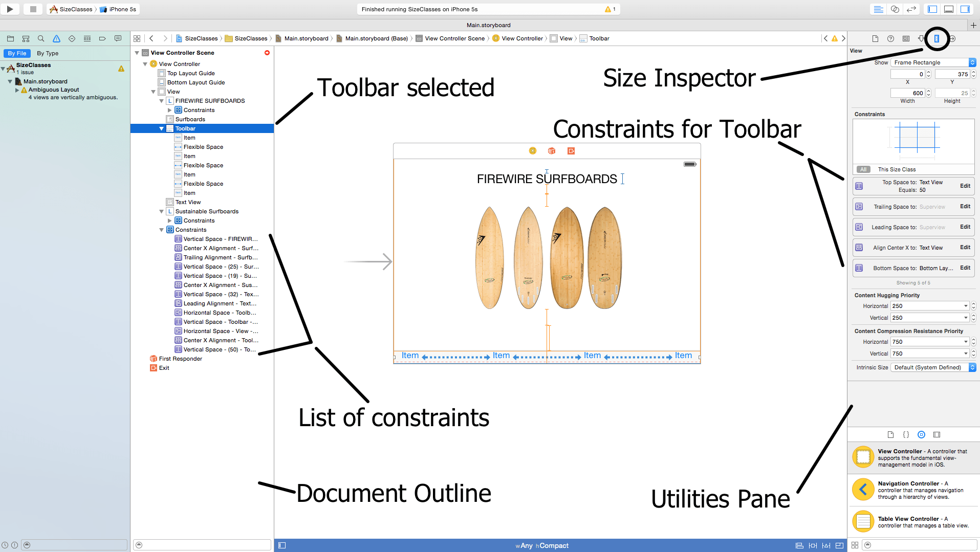Viewport: 980px width, 552px height.
Task: Switch to the By Type filter
Action: 48,53
